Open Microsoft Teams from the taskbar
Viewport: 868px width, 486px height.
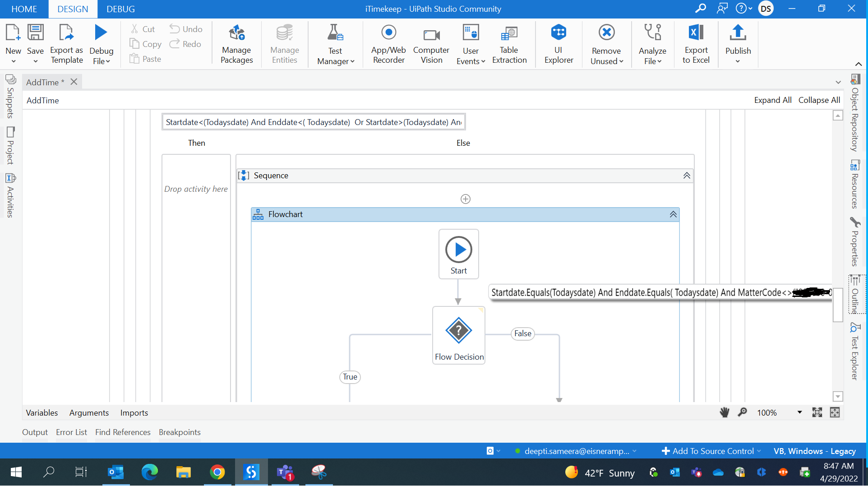pos(285,472)
